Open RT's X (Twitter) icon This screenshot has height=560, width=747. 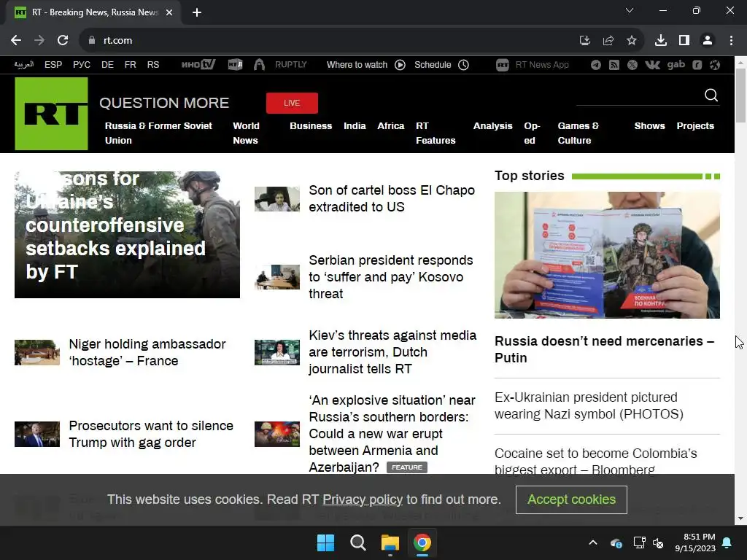(632, 65)
